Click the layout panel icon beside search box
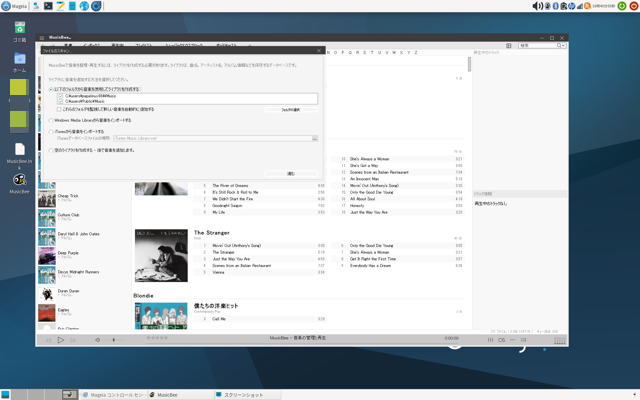 coord(509,45)
